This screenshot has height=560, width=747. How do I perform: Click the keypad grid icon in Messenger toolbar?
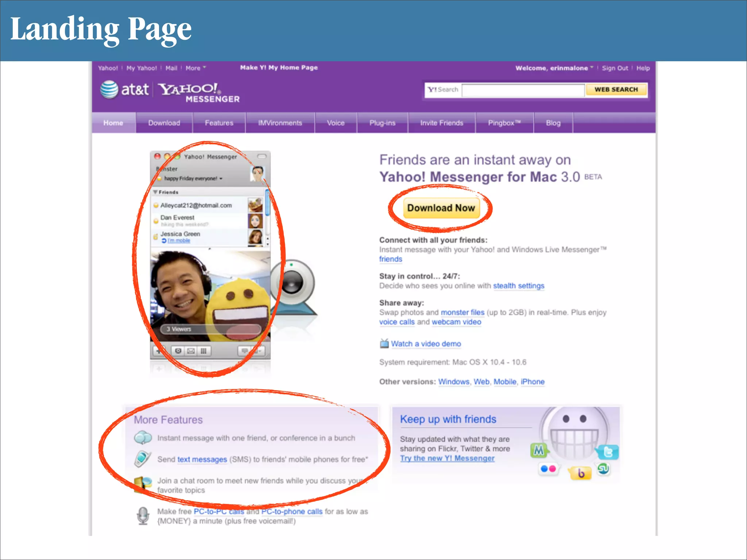pyautogui.click(x=204, y=351)
